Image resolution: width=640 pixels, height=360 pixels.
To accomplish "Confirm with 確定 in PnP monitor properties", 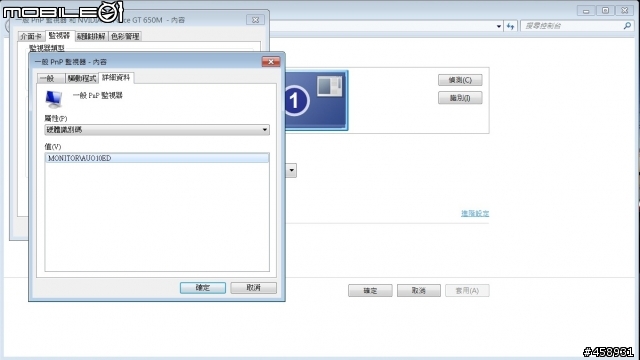I will (203, 288).
